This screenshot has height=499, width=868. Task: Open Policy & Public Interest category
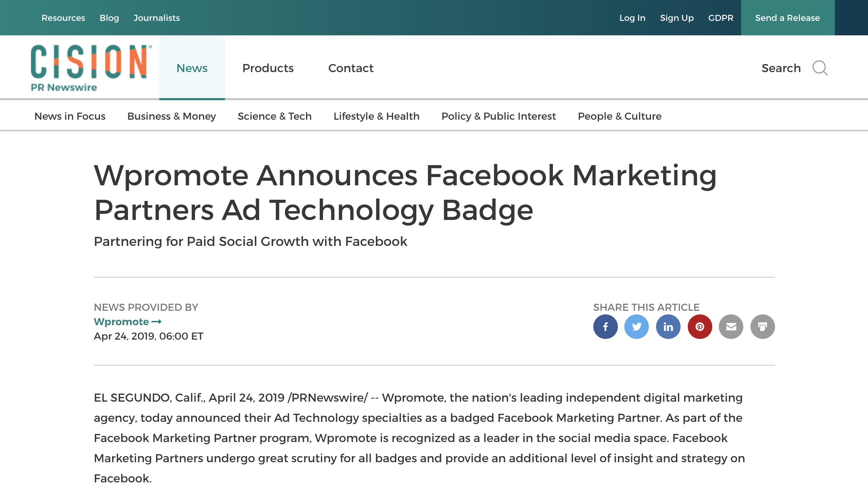coord(499,116)
